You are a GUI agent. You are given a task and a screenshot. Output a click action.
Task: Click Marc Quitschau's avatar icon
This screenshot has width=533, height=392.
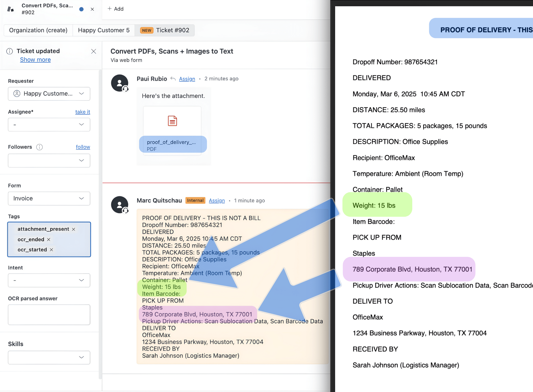(119, 205)
